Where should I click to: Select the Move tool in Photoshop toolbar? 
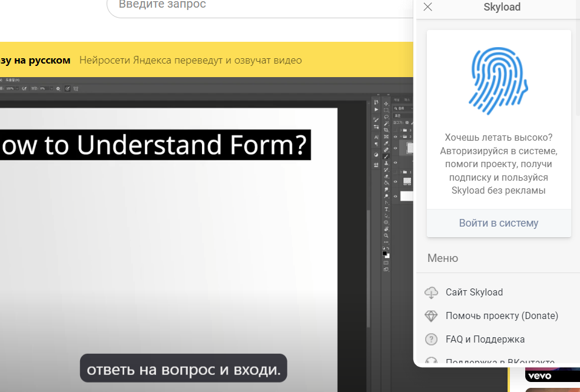tap(386, 104)
